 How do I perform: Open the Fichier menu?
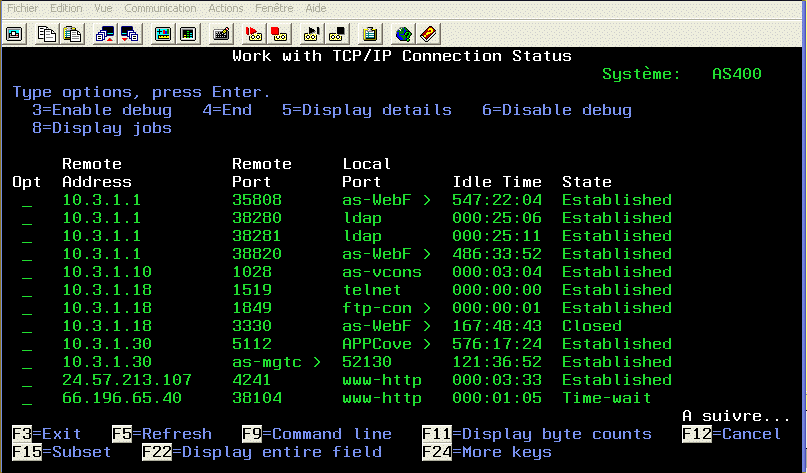[23, 8]
